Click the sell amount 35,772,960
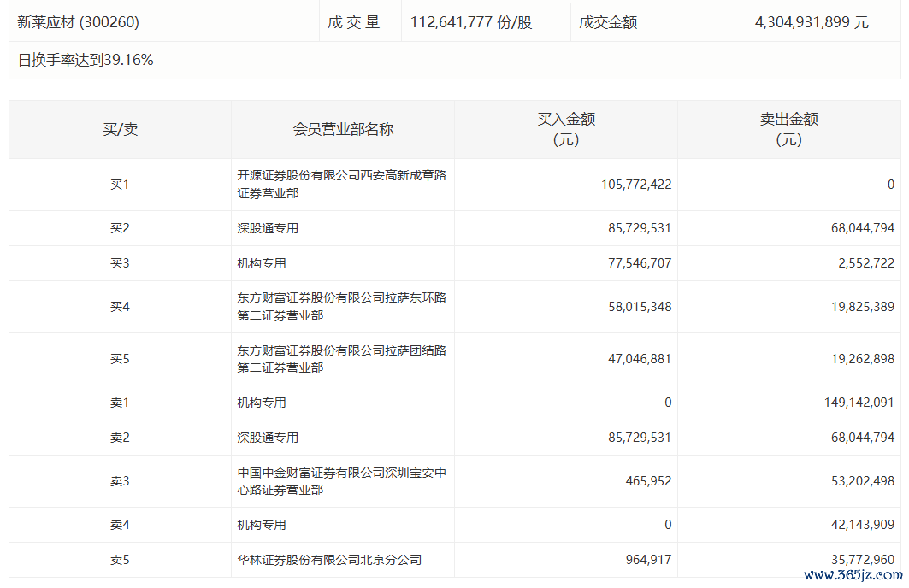 (x=856, y=561)
